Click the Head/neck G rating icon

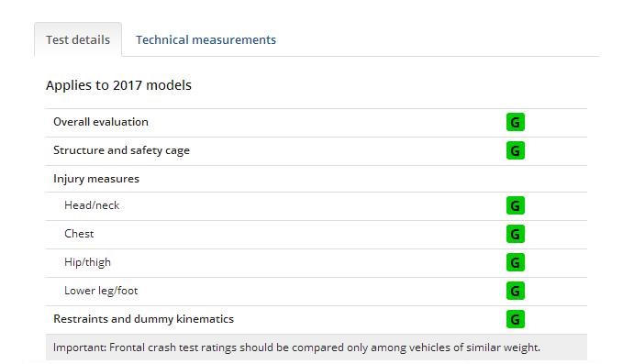516,205
